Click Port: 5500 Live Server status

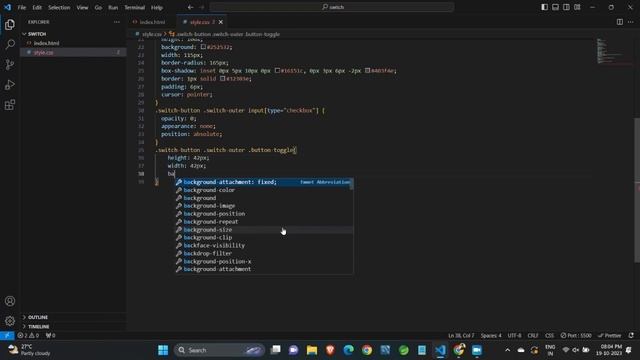(x=576, y=336)
